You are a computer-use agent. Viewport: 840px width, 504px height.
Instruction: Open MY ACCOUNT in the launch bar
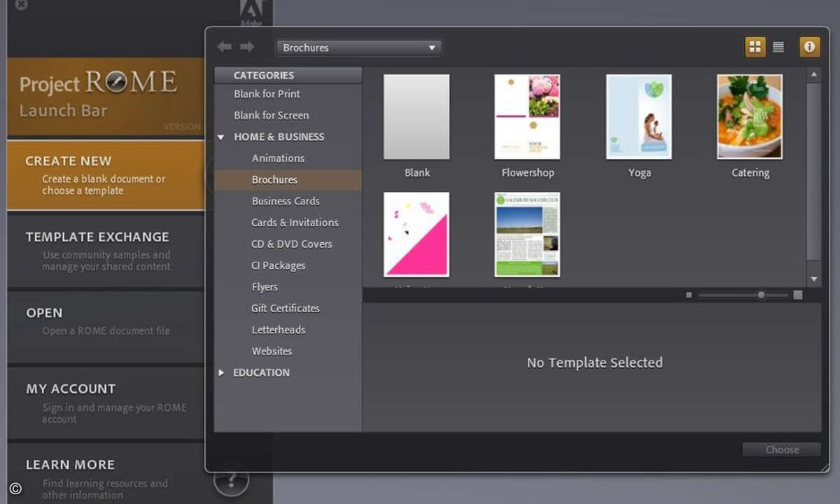[x=106, y=402]
